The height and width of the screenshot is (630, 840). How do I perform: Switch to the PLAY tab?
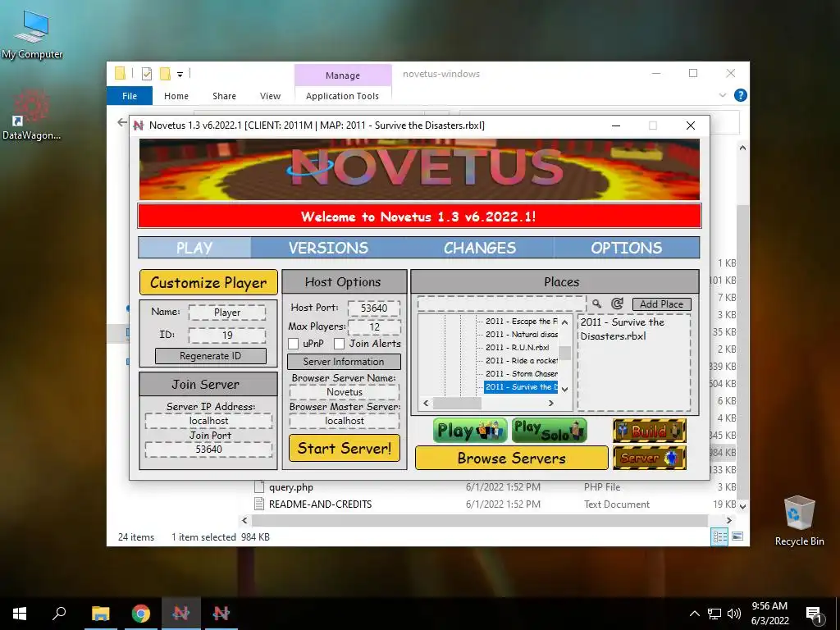tap(194, 248)
